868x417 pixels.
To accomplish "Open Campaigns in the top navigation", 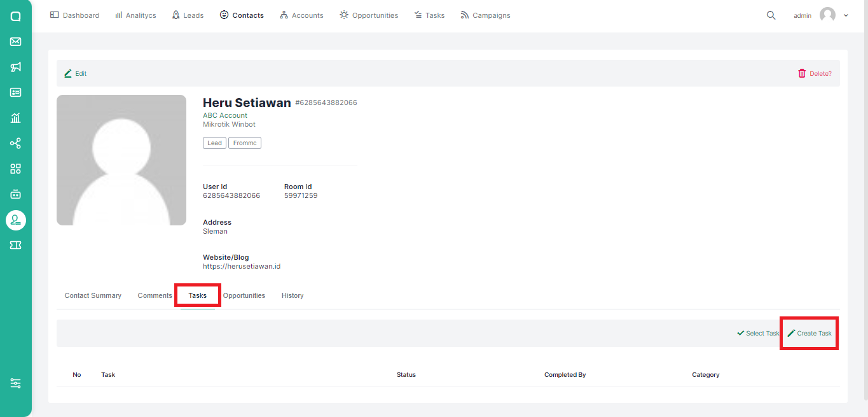I will [485, 15].
